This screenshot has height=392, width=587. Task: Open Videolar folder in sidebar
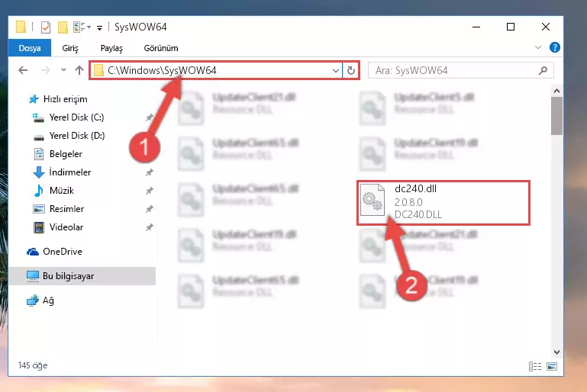click(66, 227)
